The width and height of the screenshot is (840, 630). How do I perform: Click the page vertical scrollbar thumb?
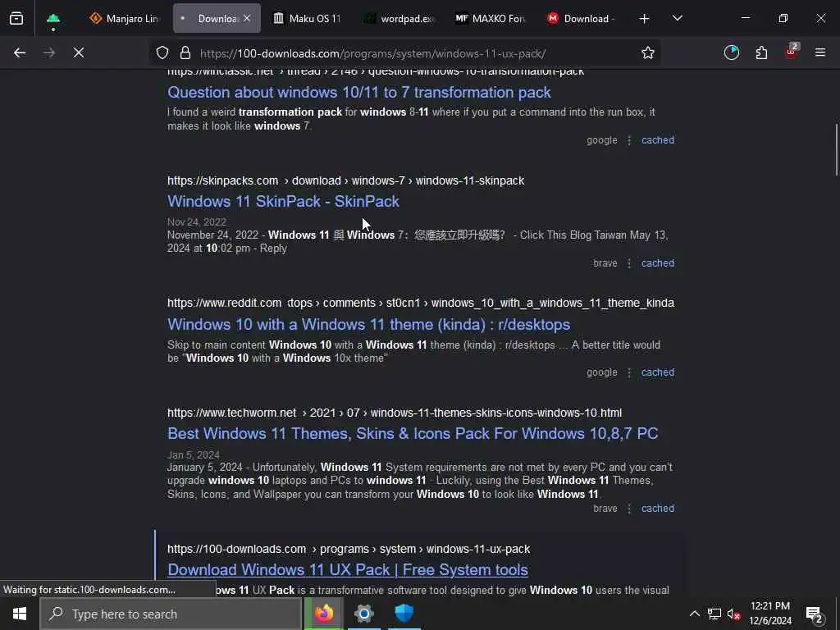coord(836,149)
